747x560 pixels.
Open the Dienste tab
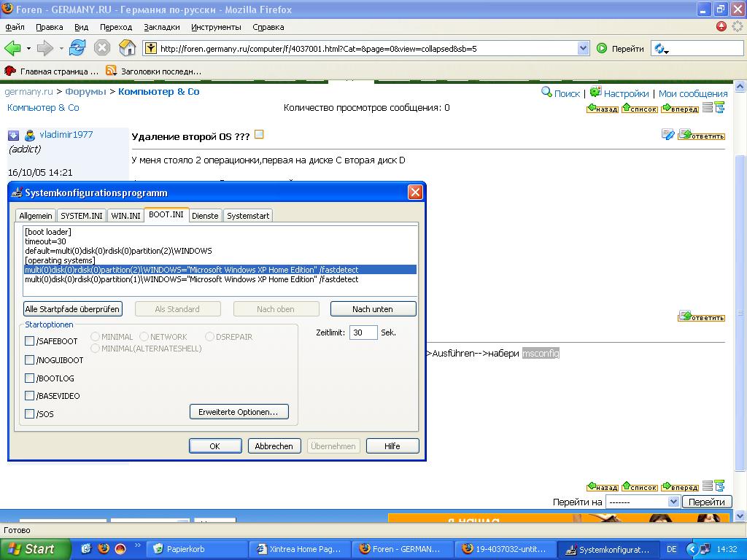[x=205, y=216]
